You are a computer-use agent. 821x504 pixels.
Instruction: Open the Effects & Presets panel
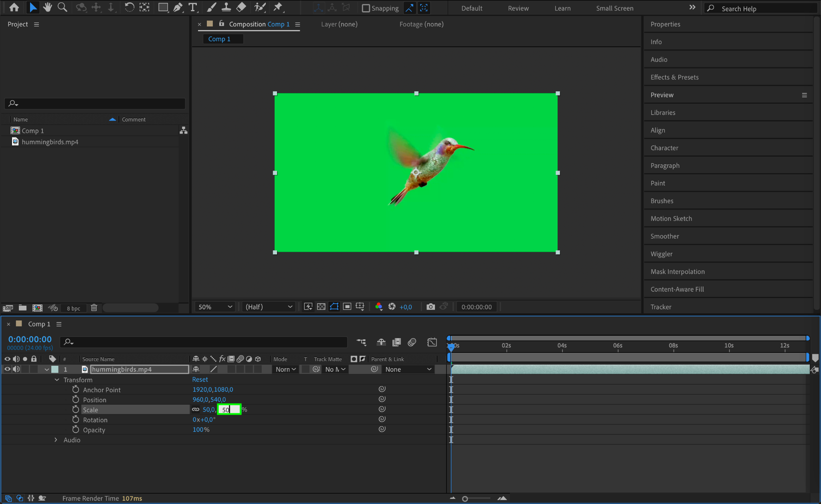pyautogui.click(x=674, y=77)
